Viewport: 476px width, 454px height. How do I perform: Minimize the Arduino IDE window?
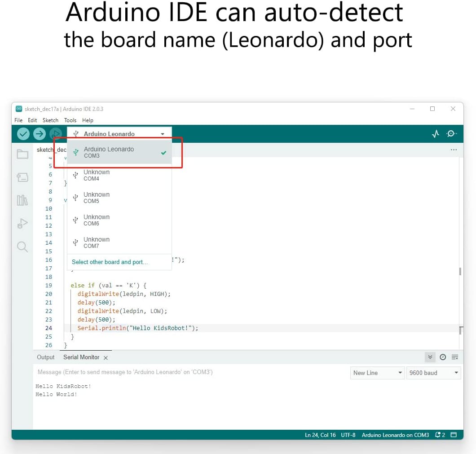coord(412,109)
